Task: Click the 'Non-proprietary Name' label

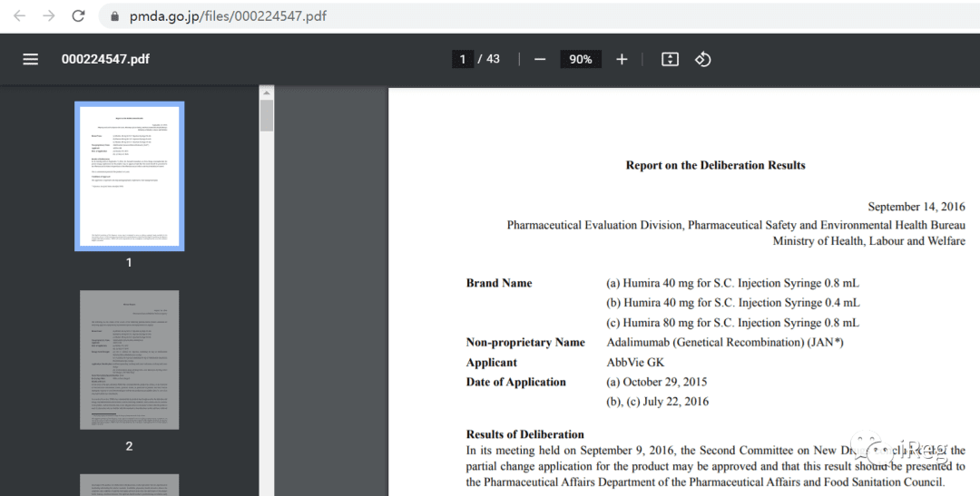Action: click(525, 343)
